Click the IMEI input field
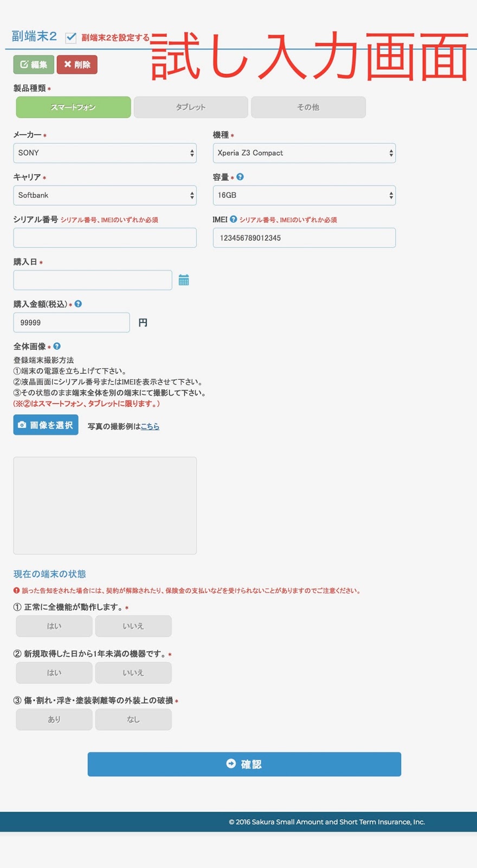477x868 pixels. point(304,238)
